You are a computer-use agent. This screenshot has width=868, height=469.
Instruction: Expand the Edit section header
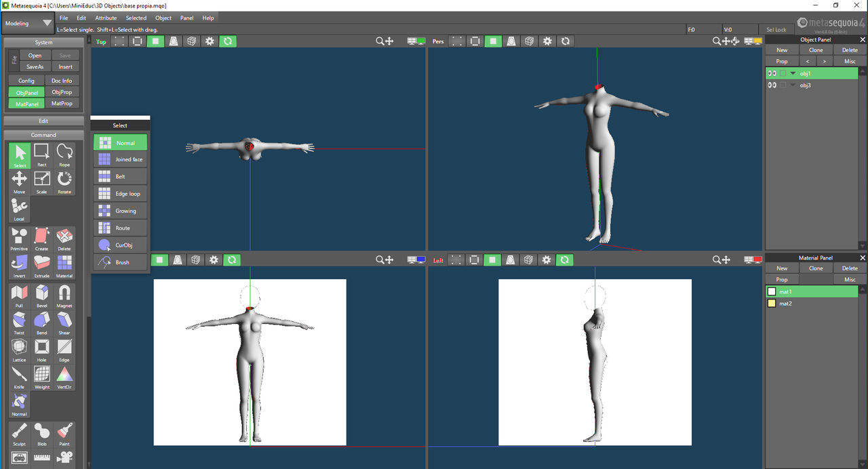43,121
